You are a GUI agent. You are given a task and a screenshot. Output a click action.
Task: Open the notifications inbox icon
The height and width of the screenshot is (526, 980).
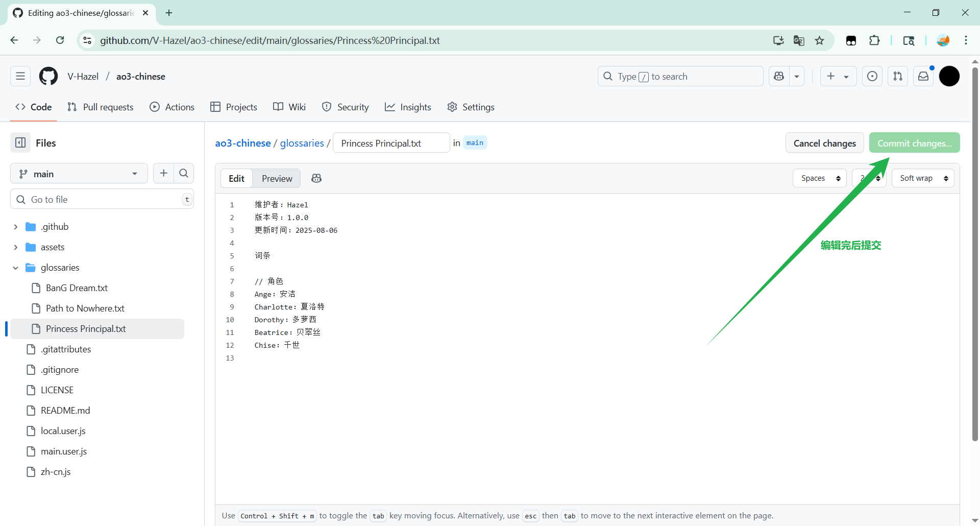point(923,76)
